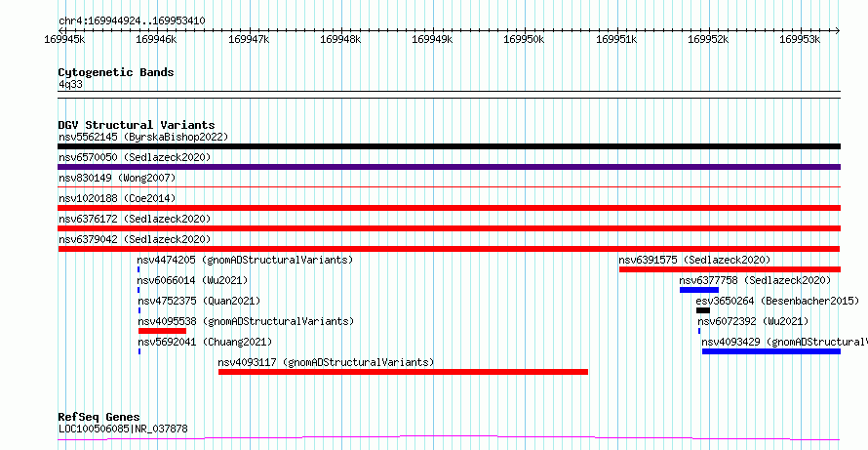This screenshot has width=868, height=450.
Task: Select the small blue nsv6072392 marker
Action: click(x=699, y=331)
